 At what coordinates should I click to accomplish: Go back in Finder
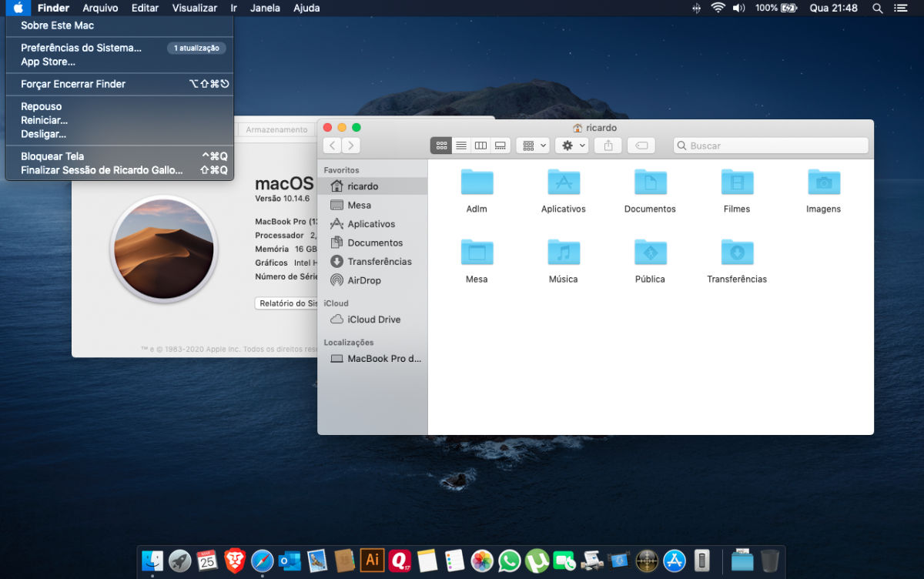click(333, 146)
